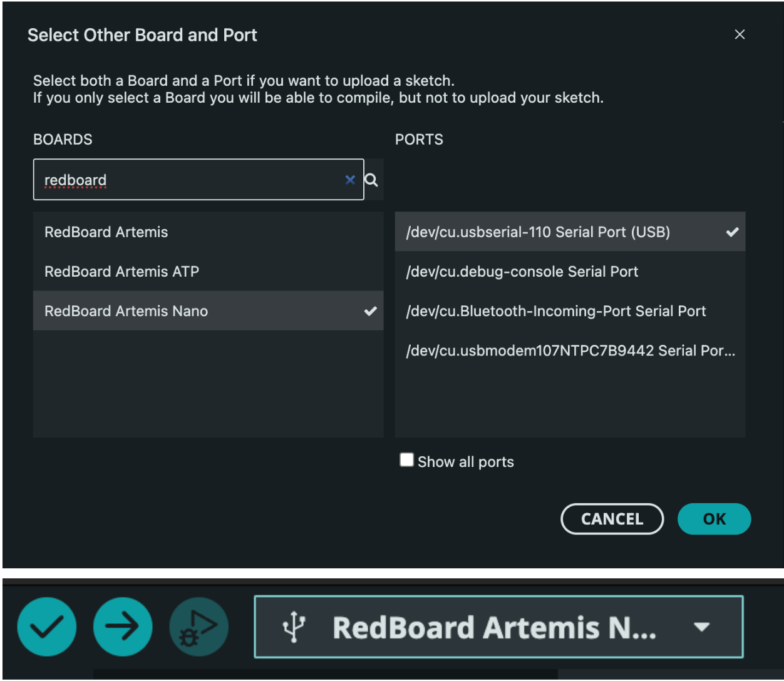Select RedBoard Artemis from boards list

(106, 232)
